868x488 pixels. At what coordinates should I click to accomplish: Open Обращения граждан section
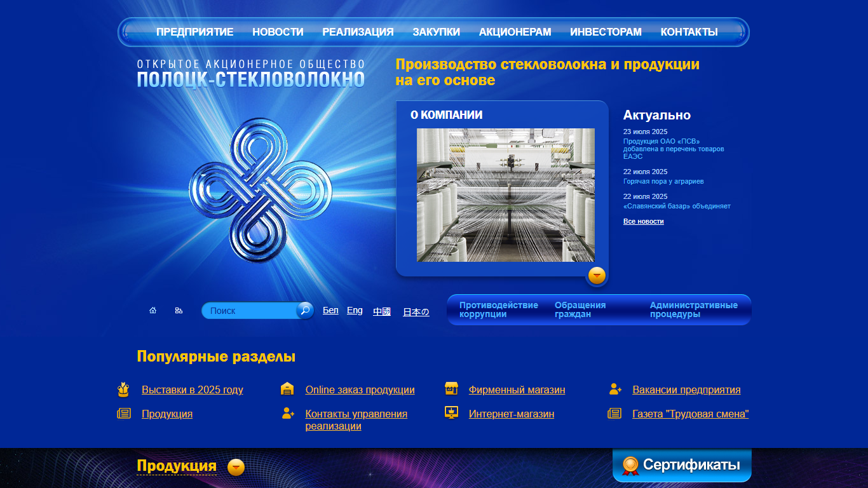pyautogui.click(x=580, y=309)
